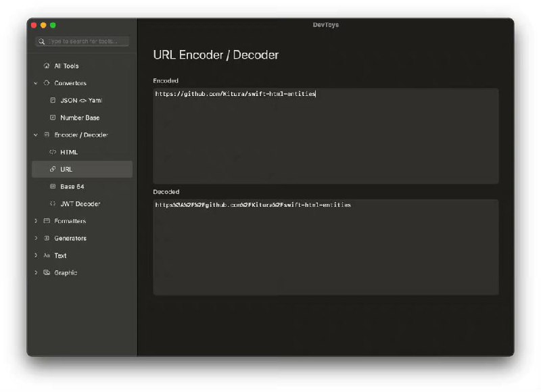Expand the Graphic section chevron
This screenshot has height=392, width=541.
tap(36, 272)
